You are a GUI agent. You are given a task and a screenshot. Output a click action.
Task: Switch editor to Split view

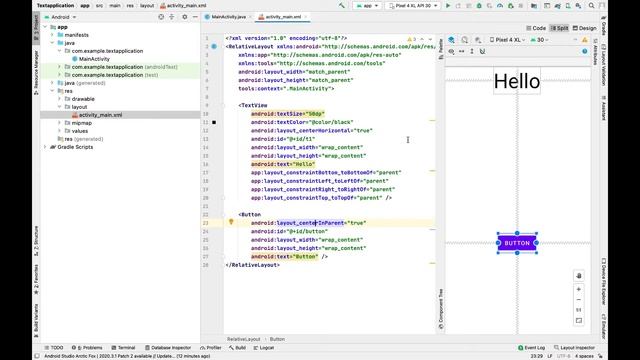pyautogui.click(x=560, y=28)
